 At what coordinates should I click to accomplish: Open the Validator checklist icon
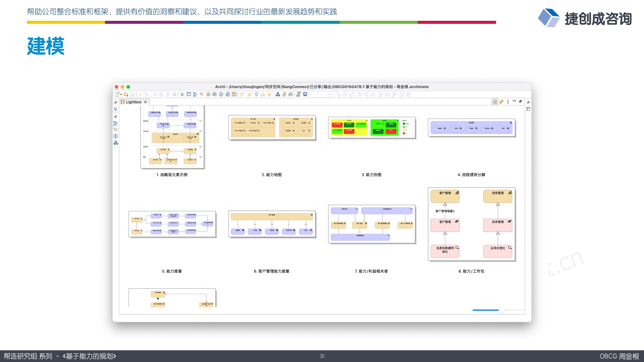pos(227,94)
